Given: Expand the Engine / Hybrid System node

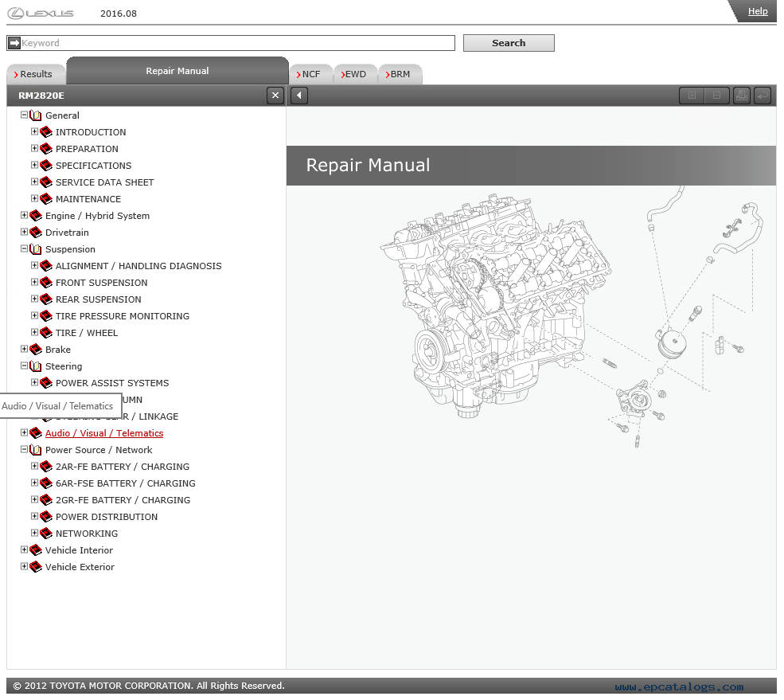Looking at the screenshot, I should pyautogui.click(x=24, y=215).
